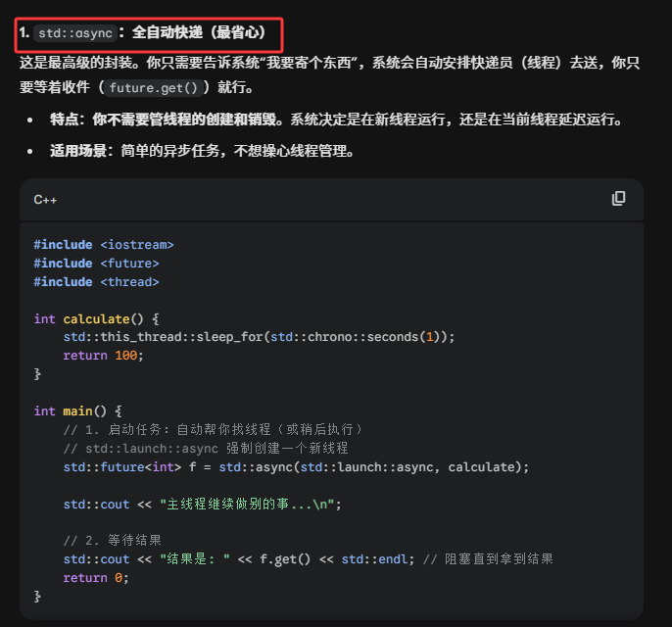
Task: Click the string 主线程继续做别的事
Action: (x=247, y=504)
